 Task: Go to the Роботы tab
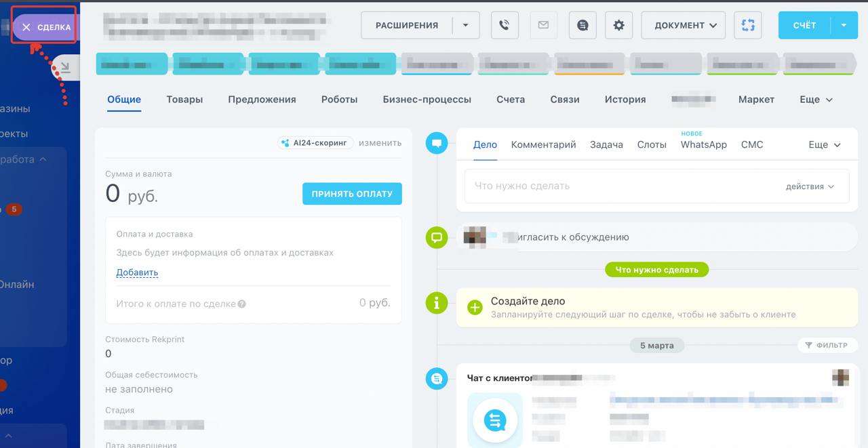(x=339, y=99)
